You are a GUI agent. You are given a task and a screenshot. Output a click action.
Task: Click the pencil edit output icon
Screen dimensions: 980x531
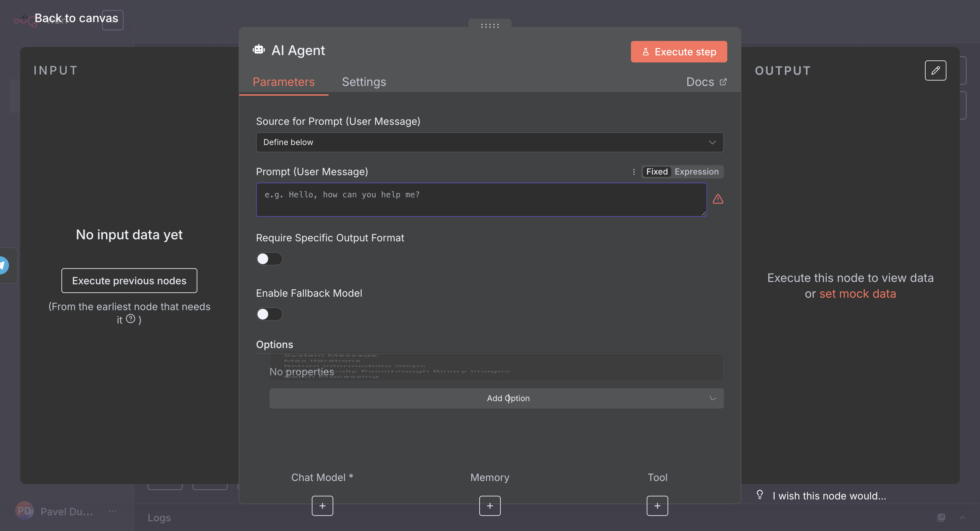[935, 70]
